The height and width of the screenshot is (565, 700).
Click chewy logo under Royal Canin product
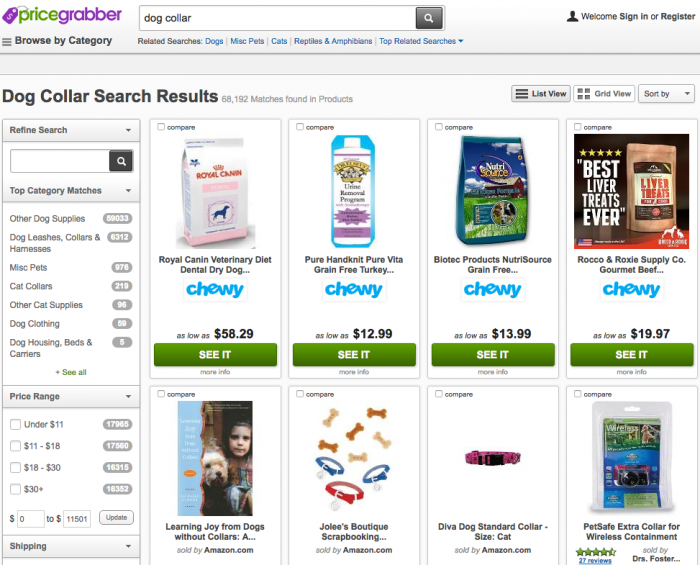(215, 290)
